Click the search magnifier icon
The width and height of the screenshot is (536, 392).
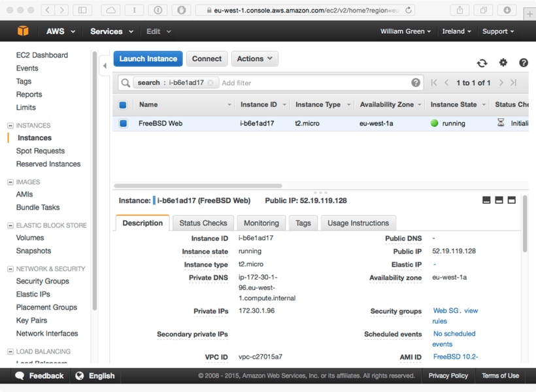(x=126, y=83)
